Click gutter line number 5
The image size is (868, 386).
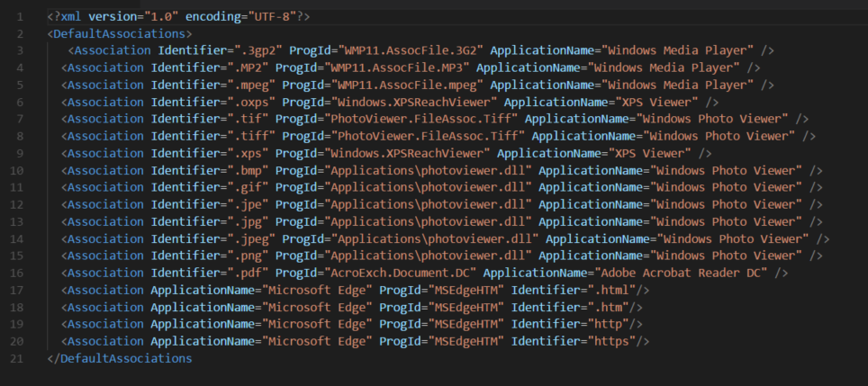click(x=20, y=85)
